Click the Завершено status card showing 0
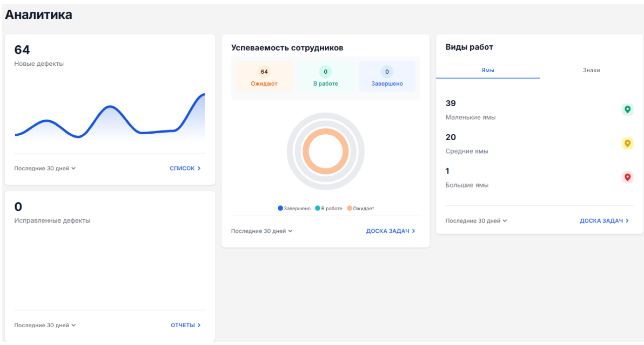 click(x=387, y=77)
